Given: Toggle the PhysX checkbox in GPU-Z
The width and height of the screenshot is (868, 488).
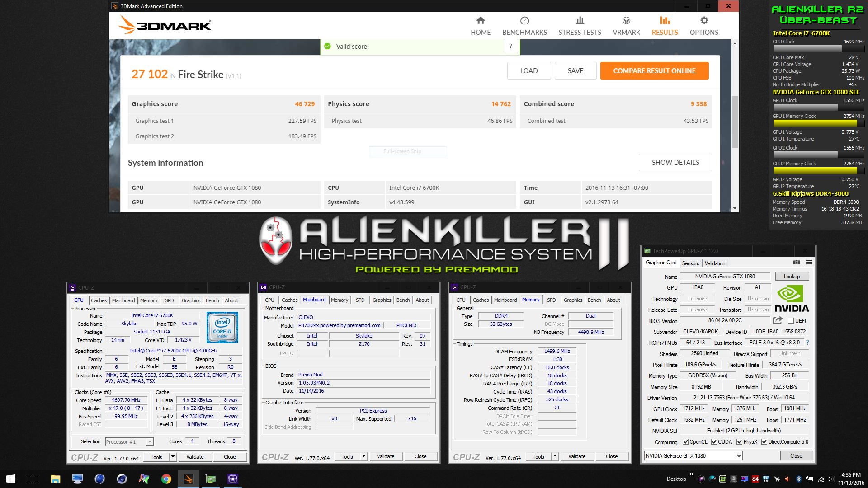Looking at the screenshot, I should click(x=740, y=442).
